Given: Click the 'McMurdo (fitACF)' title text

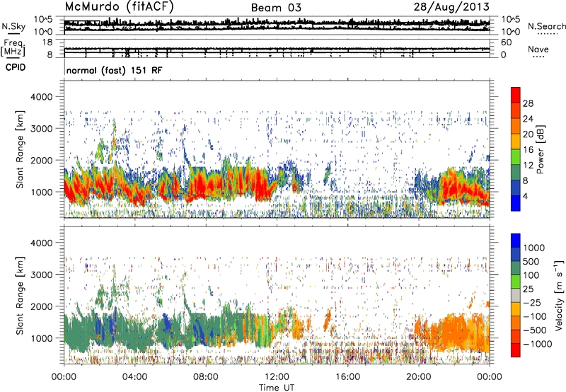Looking at the screenshot, I should (119, 7).
